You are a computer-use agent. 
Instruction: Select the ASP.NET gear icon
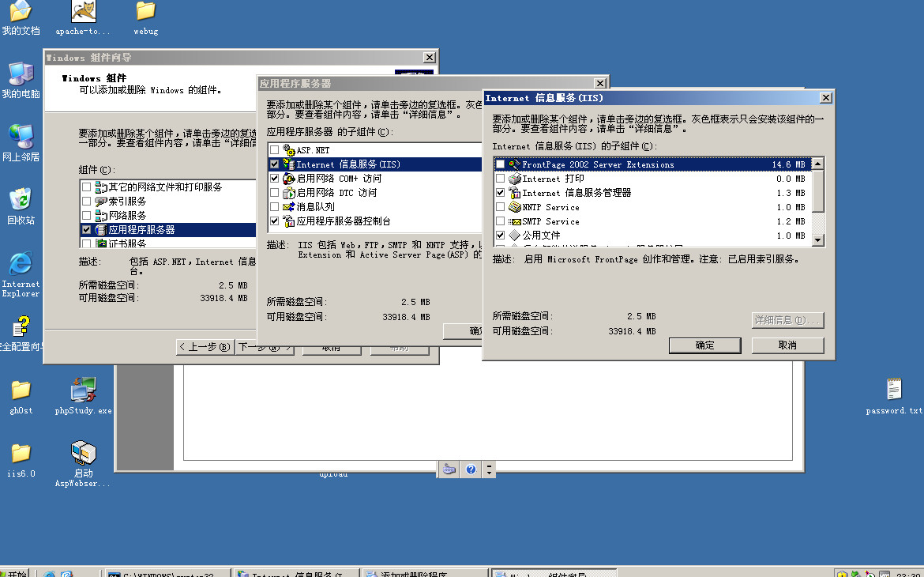289,150
